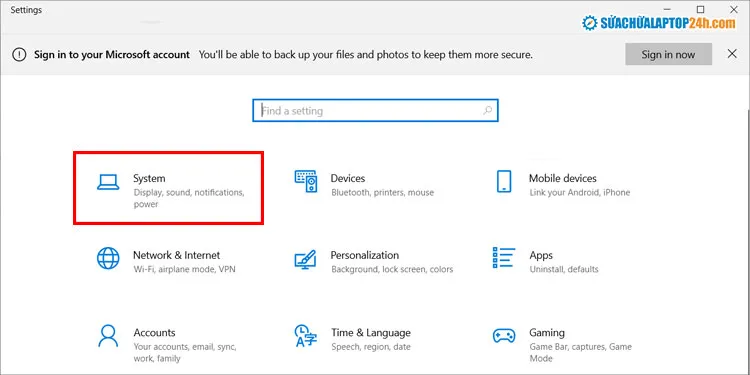Open the Gaming controller icon
Viewport: 750px width, 375px height.
click(x=504, y=335)
